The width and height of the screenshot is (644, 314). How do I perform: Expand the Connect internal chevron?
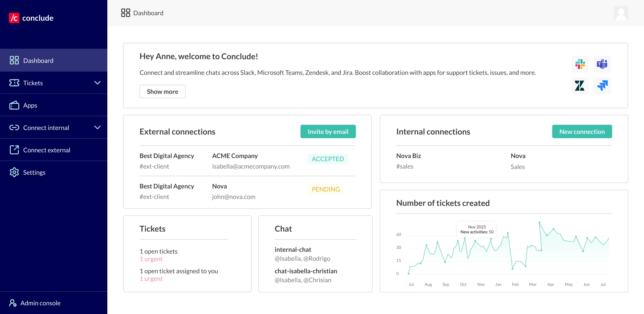click(x=97, y=128)
